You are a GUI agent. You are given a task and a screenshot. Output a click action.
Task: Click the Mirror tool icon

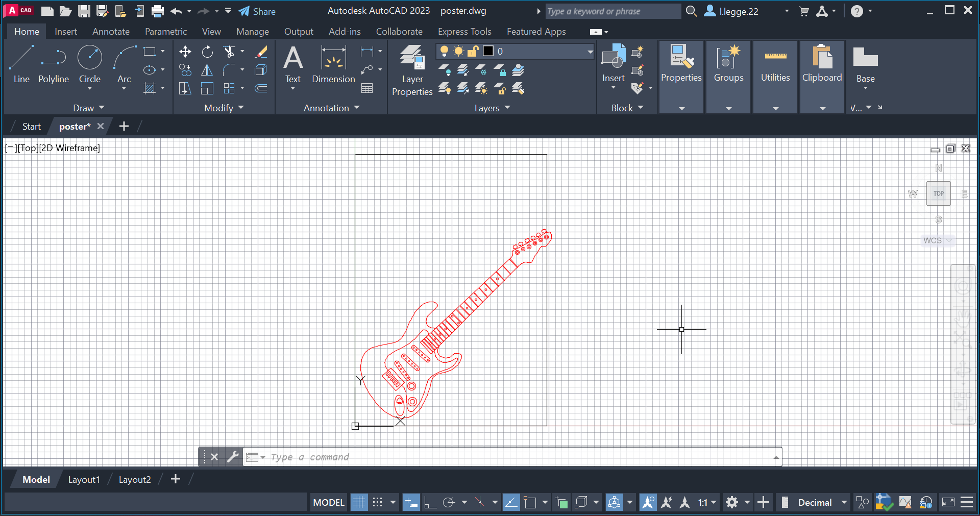point(207,70)
